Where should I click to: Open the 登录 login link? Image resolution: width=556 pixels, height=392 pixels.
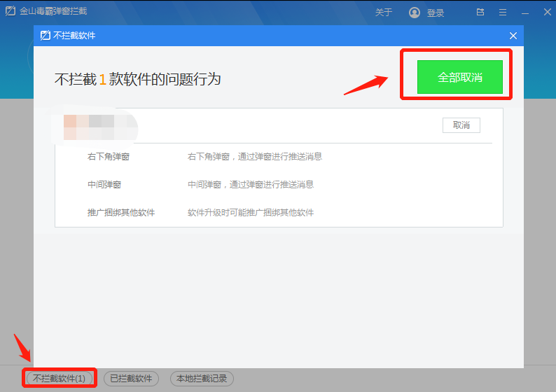tap(435, 13)
